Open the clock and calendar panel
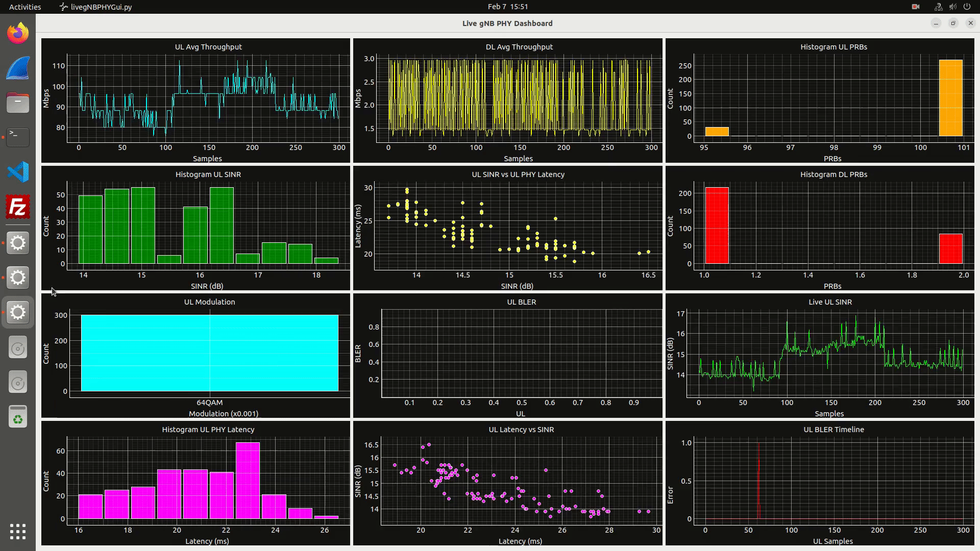 point(507,7)
